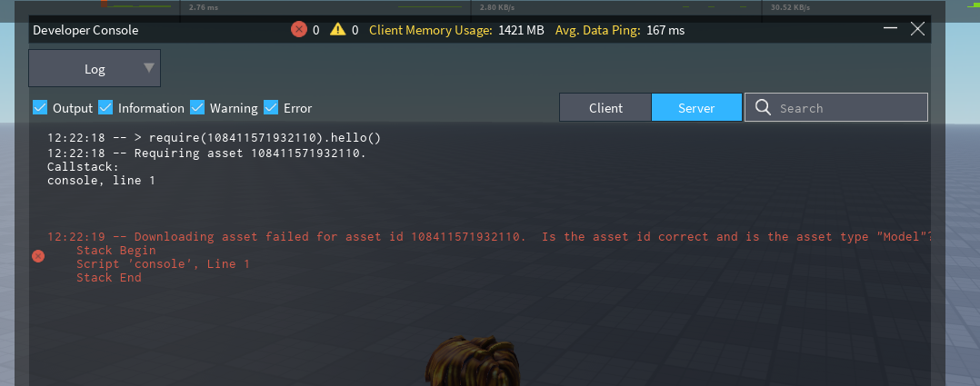This screenshot has height=386, width=980.
Task: Click the Avg. Data Ping readout
Action: point(620,30)
